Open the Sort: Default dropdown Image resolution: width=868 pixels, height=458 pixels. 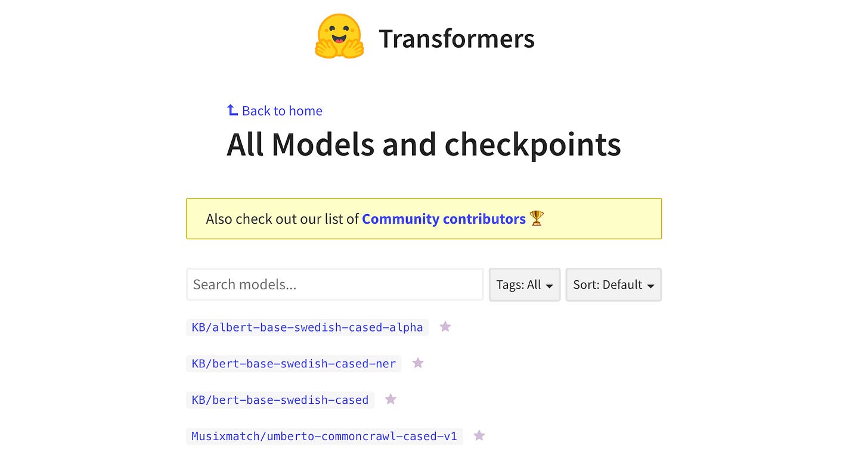tap(613, 284)
